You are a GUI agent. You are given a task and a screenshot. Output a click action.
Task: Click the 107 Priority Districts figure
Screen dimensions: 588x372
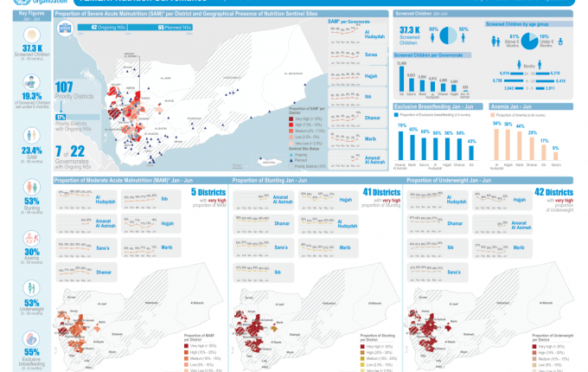pyautogui.click(x=64, y=87)
